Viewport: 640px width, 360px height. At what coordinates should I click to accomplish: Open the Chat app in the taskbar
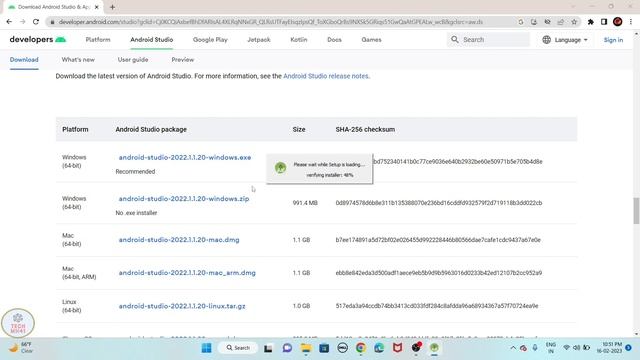[x=287, y=348]
